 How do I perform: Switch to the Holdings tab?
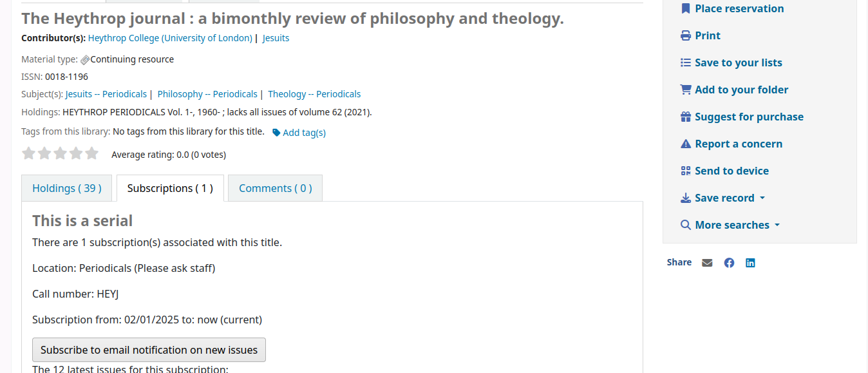(67, 189)
